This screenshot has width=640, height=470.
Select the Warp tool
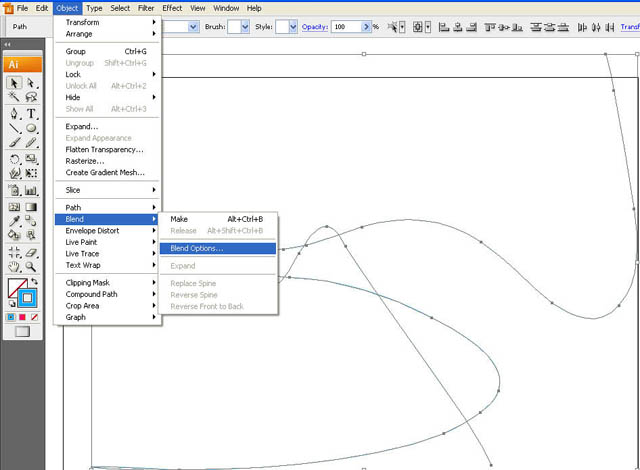coord(14,173)
